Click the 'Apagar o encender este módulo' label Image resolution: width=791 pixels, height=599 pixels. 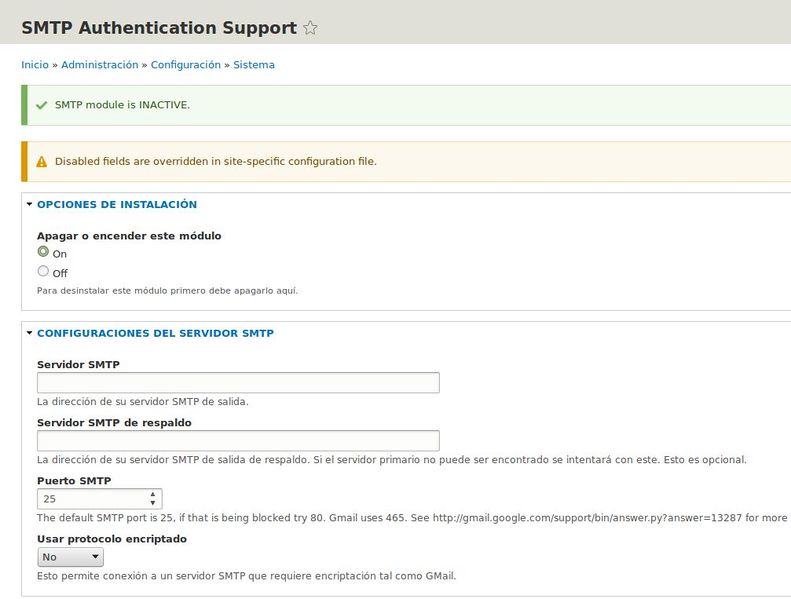[129, 236]
